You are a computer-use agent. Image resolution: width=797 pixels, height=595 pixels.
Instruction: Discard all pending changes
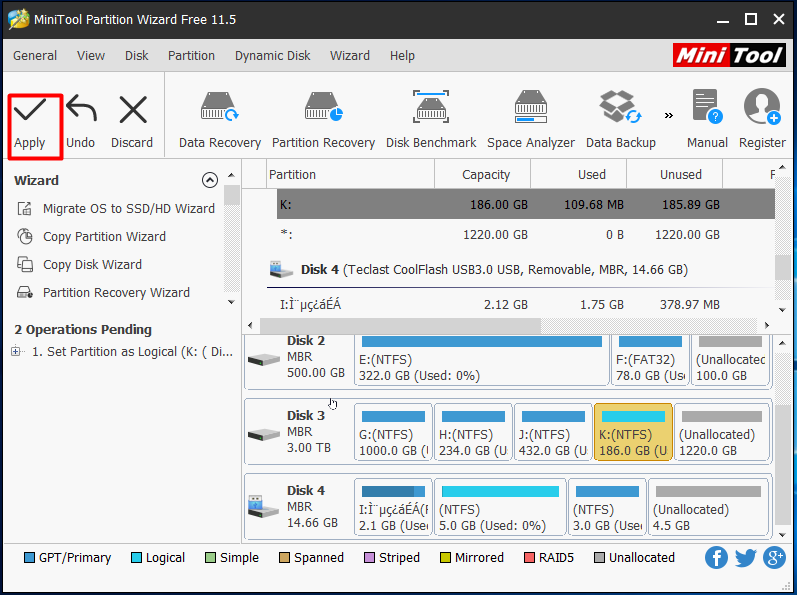coord(132,122)
